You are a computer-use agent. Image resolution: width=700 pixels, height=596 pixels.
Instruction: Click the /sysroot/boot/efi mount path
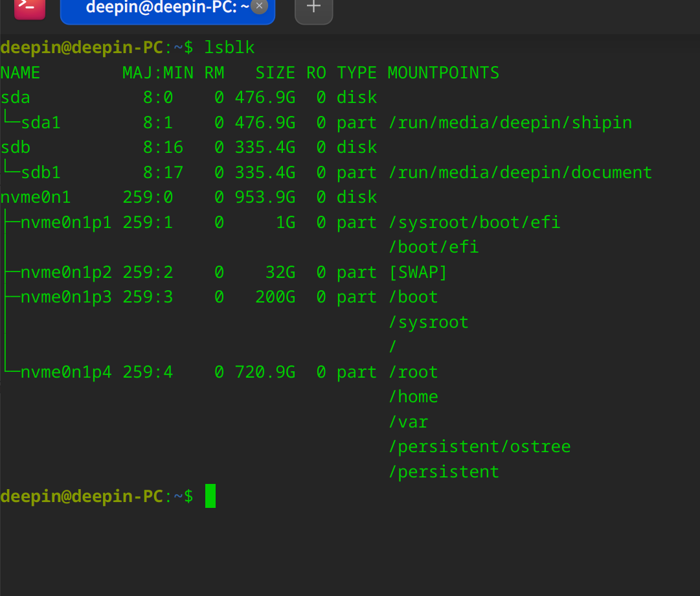tap(474, 222)
